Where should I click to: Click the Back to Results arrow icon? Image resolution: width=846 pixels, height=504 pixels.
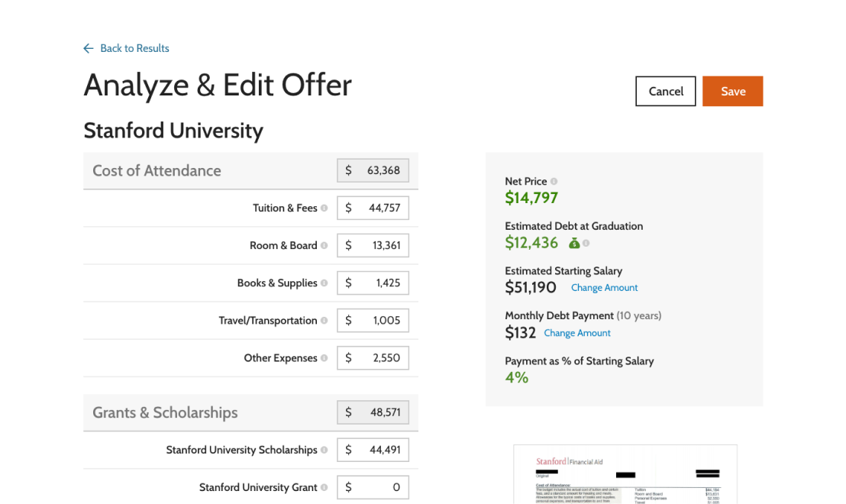89,48
